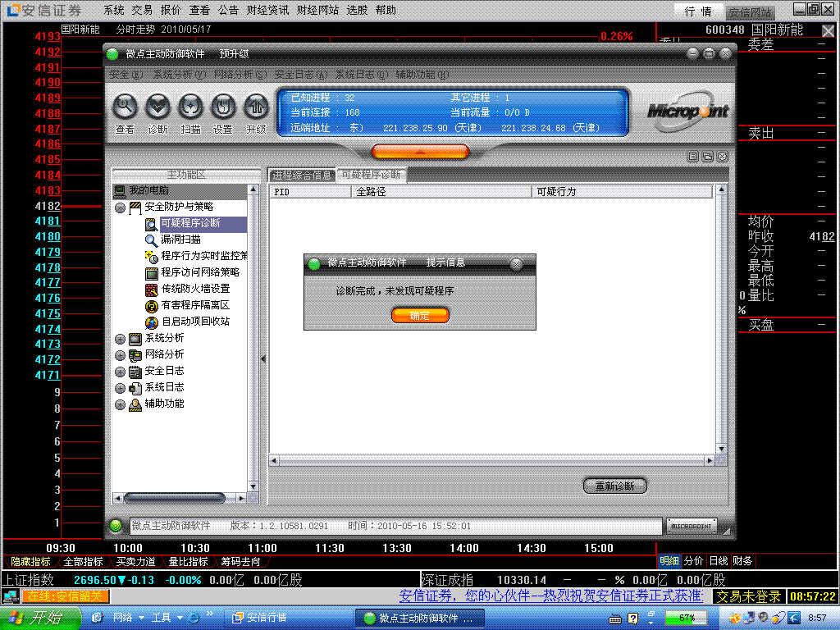This screenshot has width=840, height=630.
Task: Open 有害程序隔离区 item
Action: [x=195, y=305]
